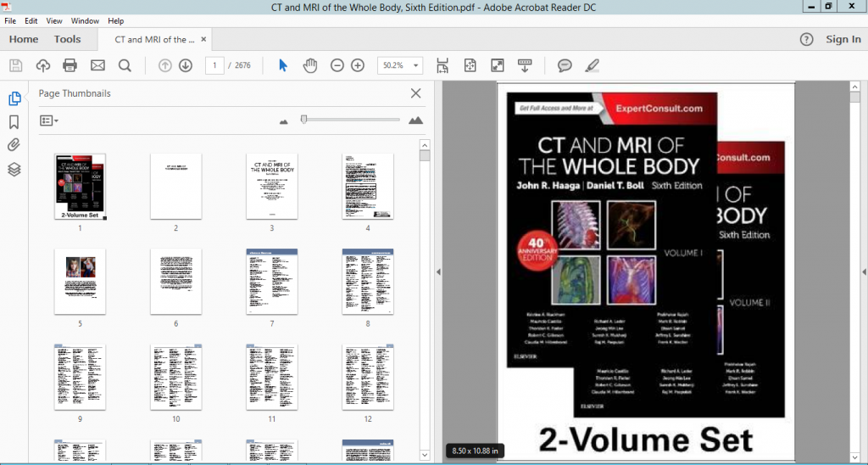Click the total pages 2676 label
This screenshot has width=868, height=465.
click(x=242, y=65)
